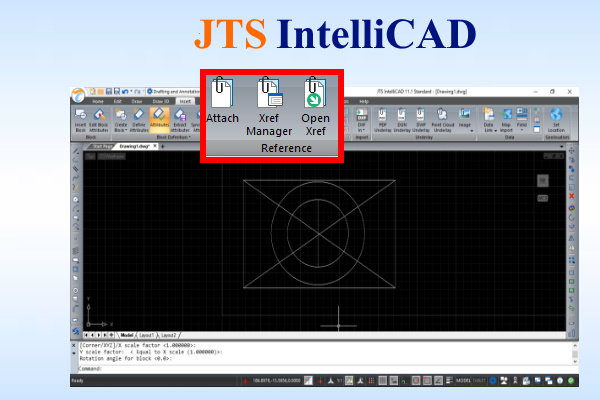The height and width of the screenshot is (400, 600).
Task: Click the 'Y scale factor' command history line
Action: coord(151,352)
